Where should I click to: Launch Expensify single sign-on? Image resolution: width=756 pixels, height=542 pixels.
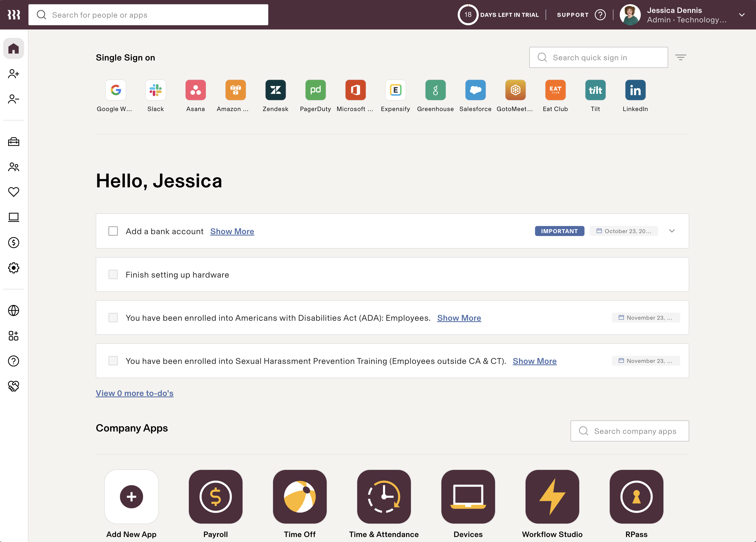(x=396, y=90)
